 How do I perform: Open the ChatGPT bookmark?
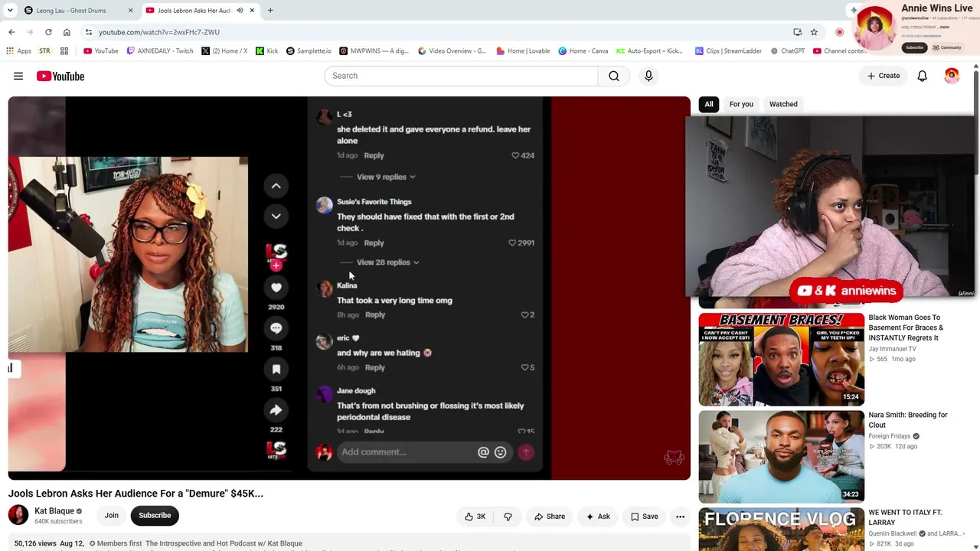[x=788, y=51]
